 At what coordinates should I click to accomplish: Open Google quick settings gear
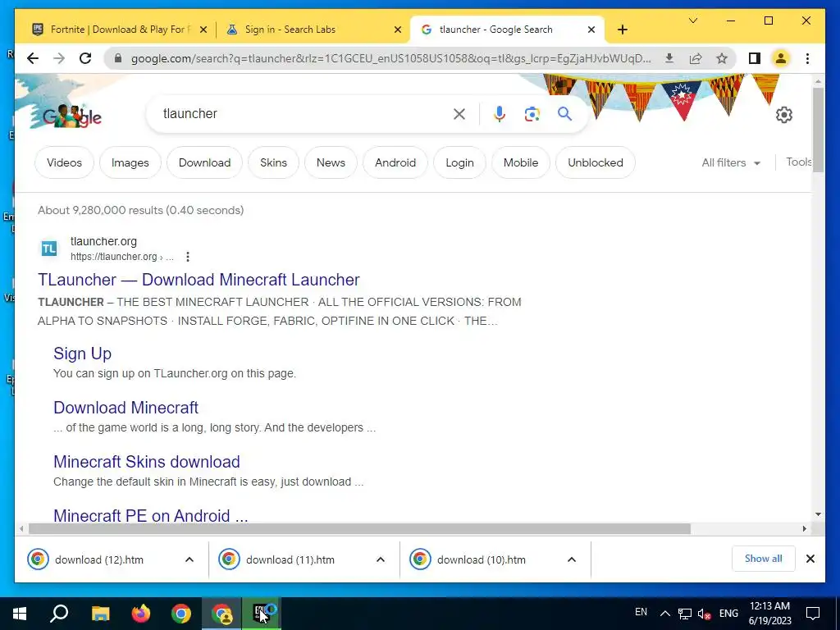tap(783, 115)
